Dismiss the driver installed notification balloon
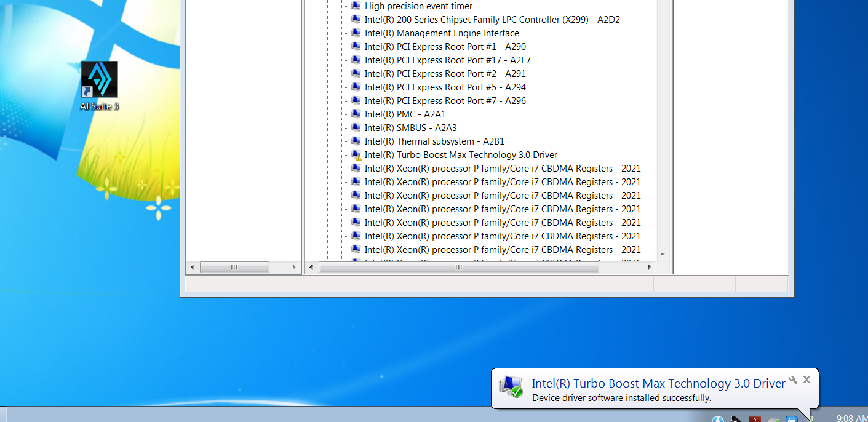 coord(807,380)
